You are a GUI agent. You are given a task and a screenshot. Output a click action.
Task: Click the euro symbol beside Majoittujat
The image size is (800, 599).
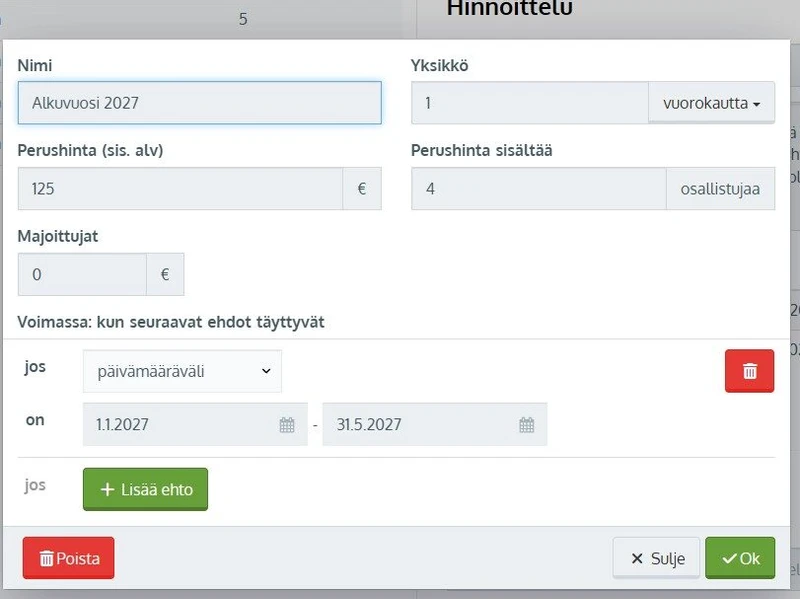(165, 274)
